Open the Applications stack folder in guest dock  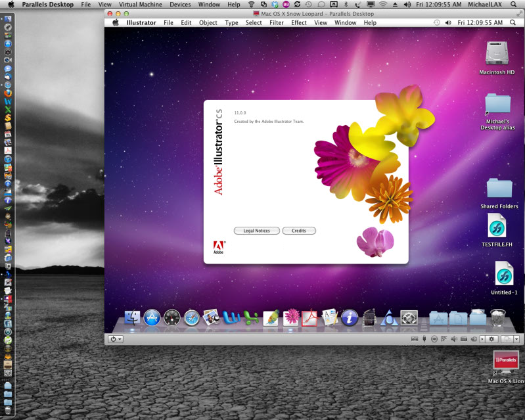point(438,318)
